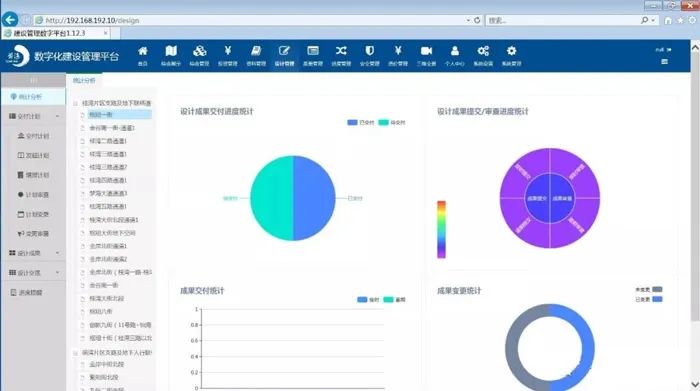This screenshot has height=391, width=700.
Task: Toggle the gray legend item in change statistics chart
Action: point(649,290)
